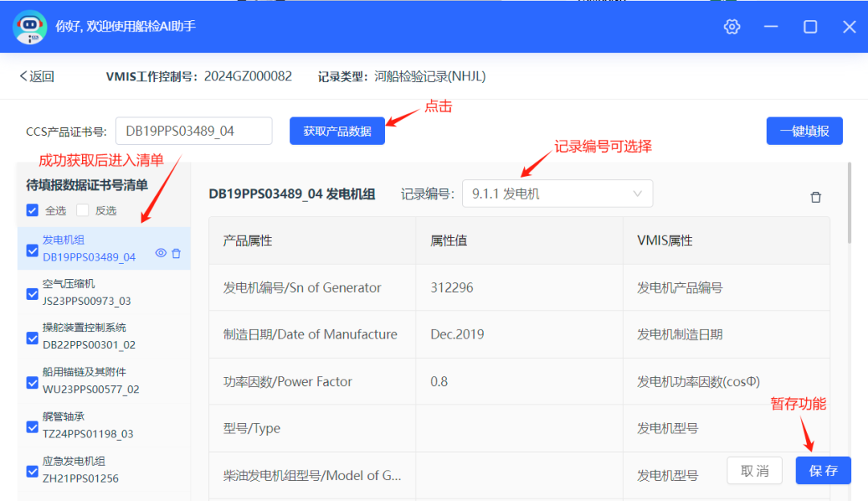Click the 获取产品数据 button

point(337,131)
